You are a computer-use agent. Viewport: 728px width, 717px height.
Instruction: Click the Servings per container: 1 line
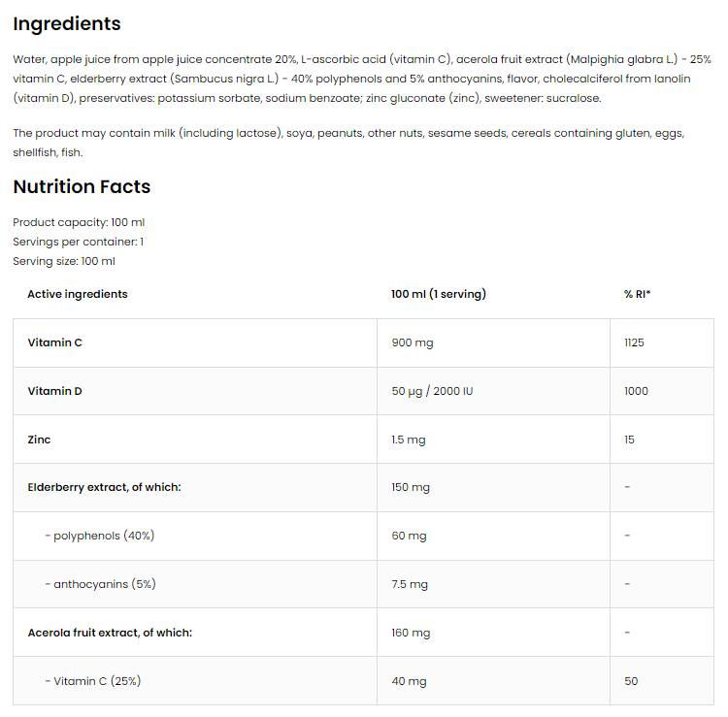click(79, 242)
